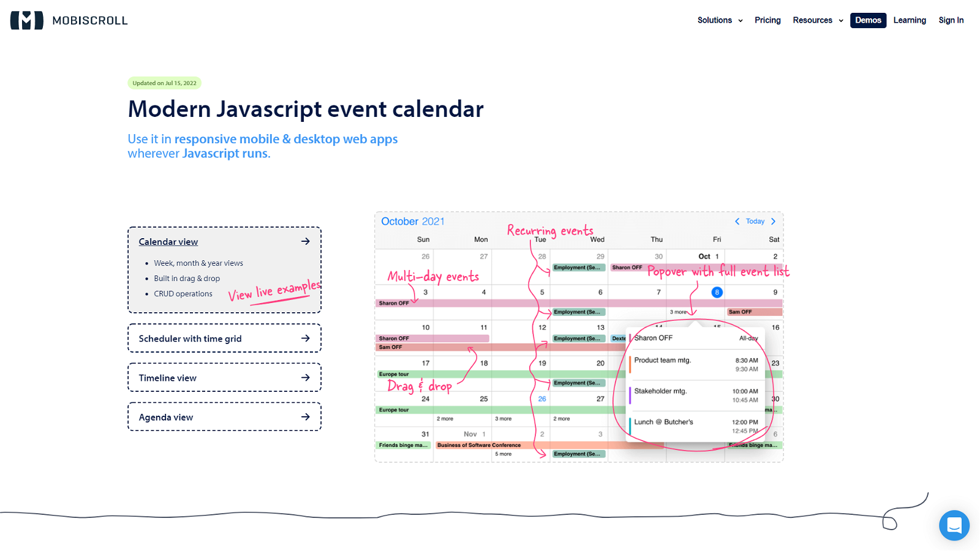Open the Demos tab
Image resolution: width=980 pixels, height=551 pixels.
(868, 20)
